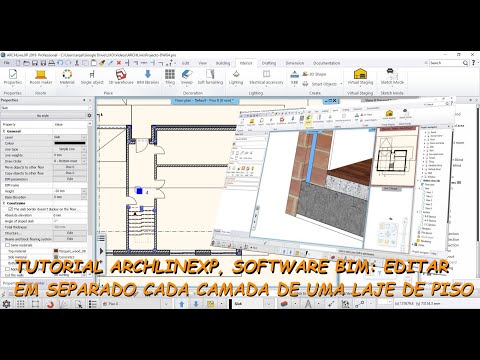Viewport: 480px width, 360px height.
Task: Open the Properties ribbon tool
Action: pyautogui.click(x=13, y=77)
